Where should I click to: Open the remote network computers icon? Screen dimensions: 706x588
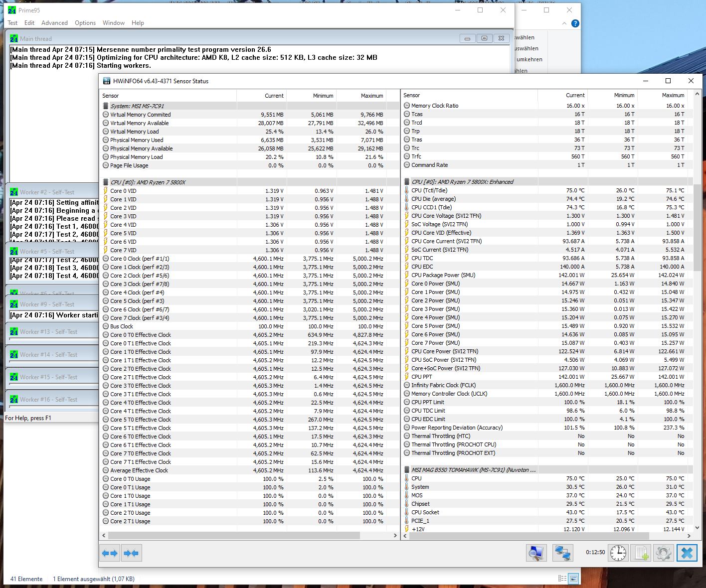(563, 553)
